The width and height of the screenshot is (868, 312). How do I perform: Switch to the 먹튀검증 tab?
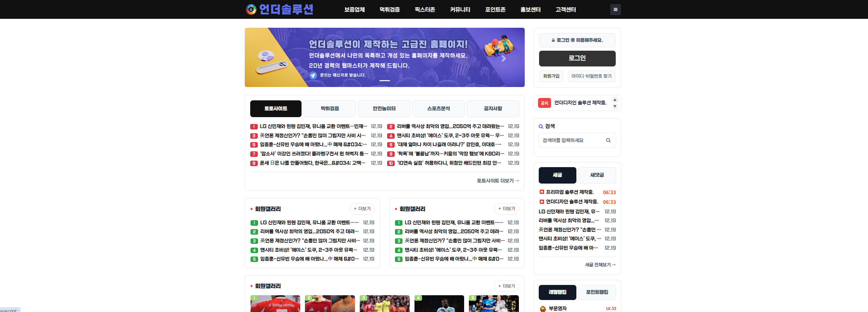click(330, 109)
